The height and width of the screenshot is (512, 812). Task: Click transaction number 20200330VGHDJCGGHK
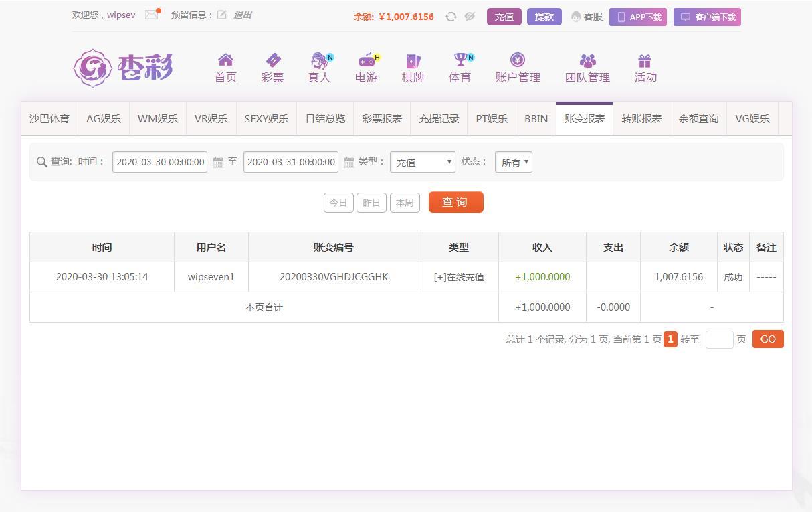pos(334,277)
